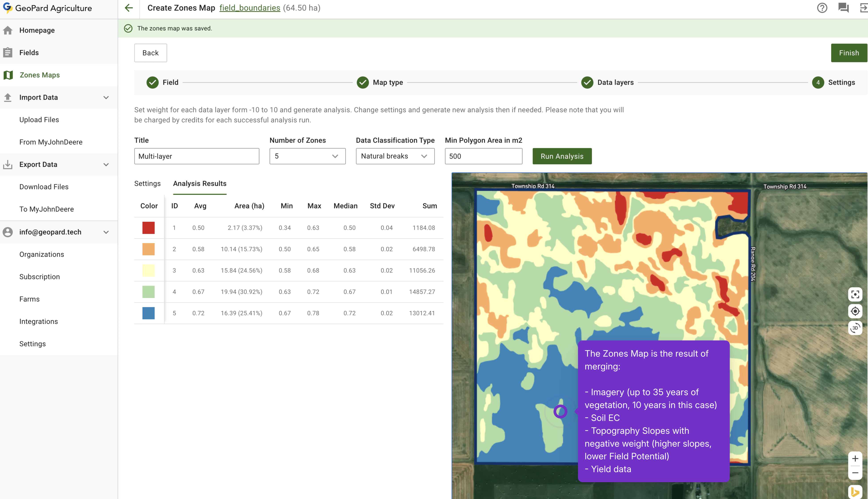This screenshot has width=868, height=499.
Task: Click the Min Polygon Area input field
Action: click(483, 156)
